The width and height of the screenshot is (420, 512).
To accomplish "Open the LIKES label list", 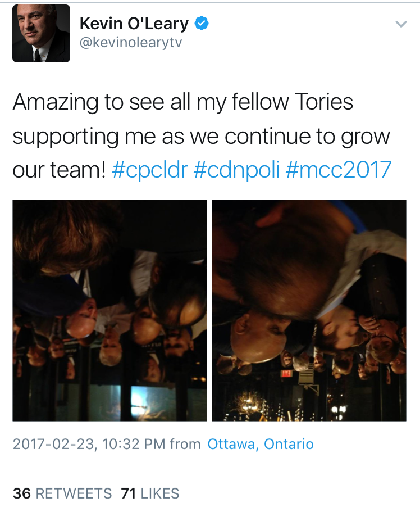I will pos(160,493).
